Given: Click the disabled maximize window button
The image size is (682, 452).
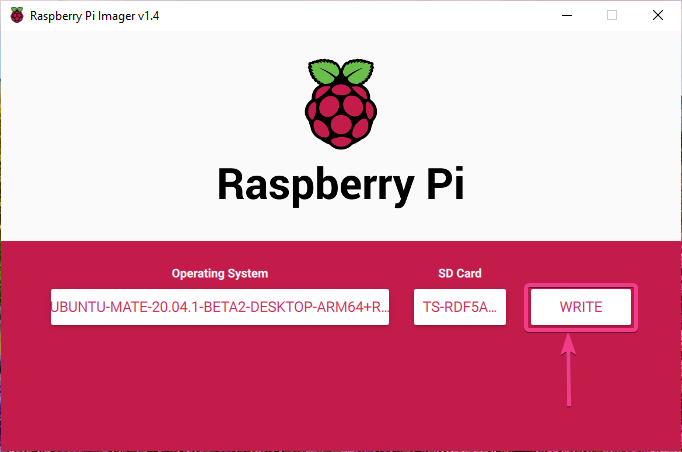Looking at the screenshot, I should (x=612, y=15).
